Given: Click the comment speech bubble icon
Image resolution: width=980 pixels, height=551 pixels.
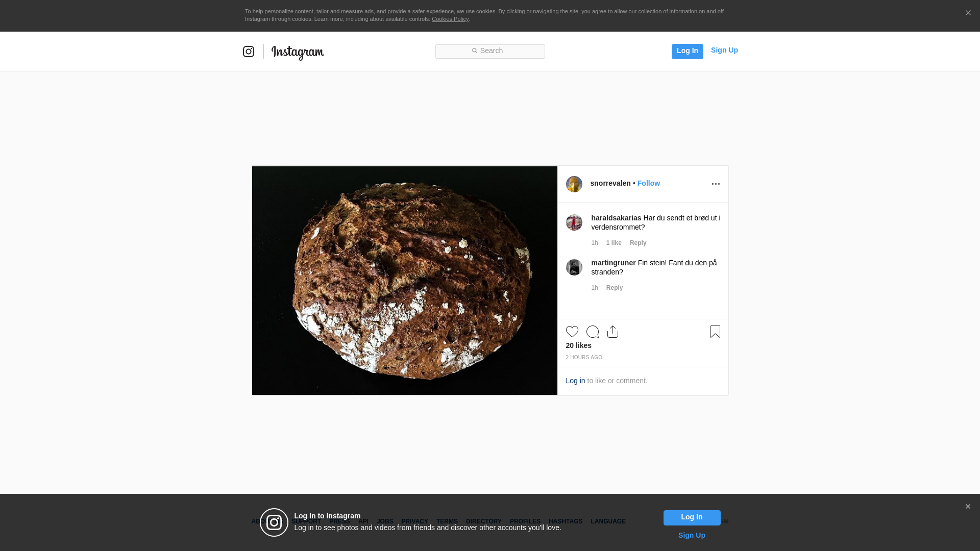Looking at the screenshot, I should [593, 332].
